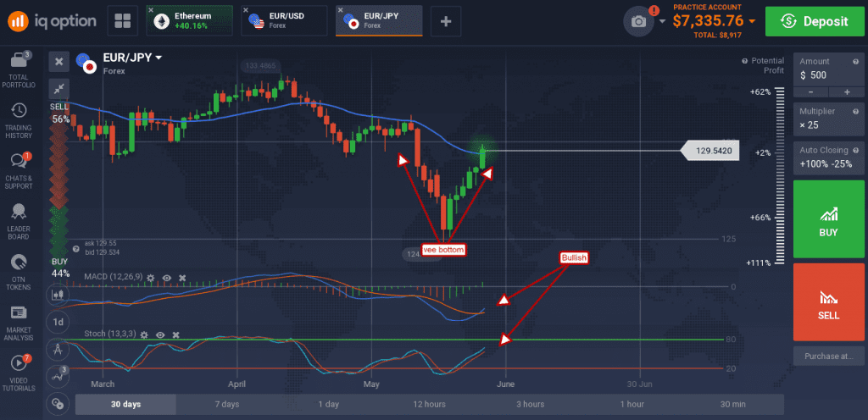
Task: Toggle MACD indicator visibility eye
Action: (x=167, y=277)
